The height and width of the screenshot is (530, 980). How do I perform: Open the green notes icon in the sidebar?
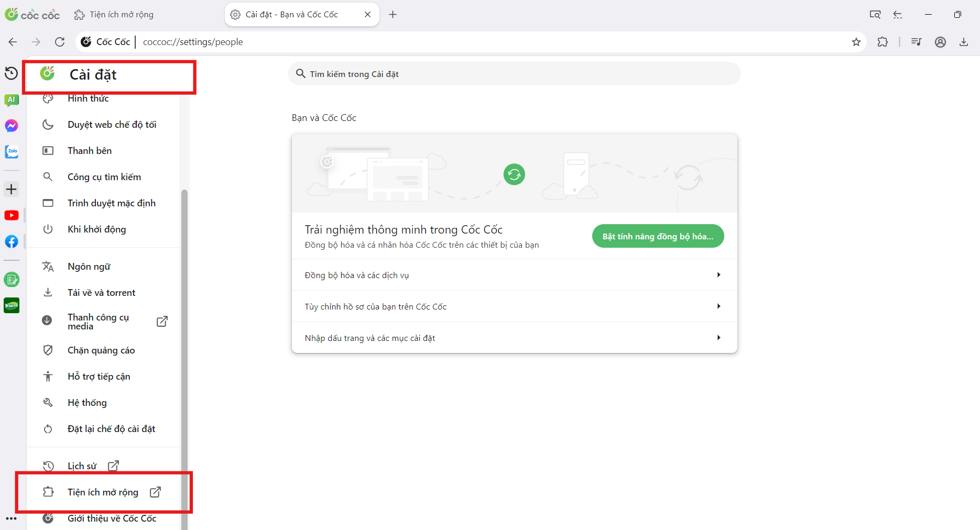coord(11,280)
